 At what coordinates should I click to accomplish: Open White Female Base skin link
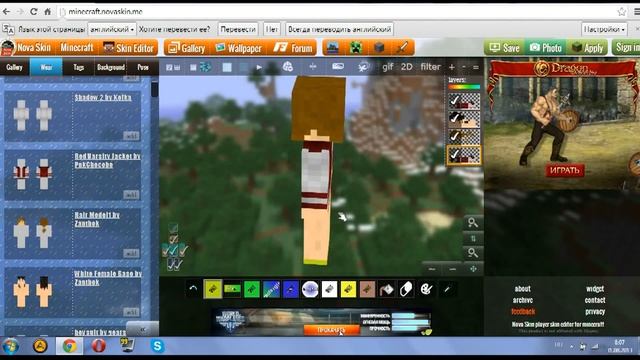coord(108,278)
